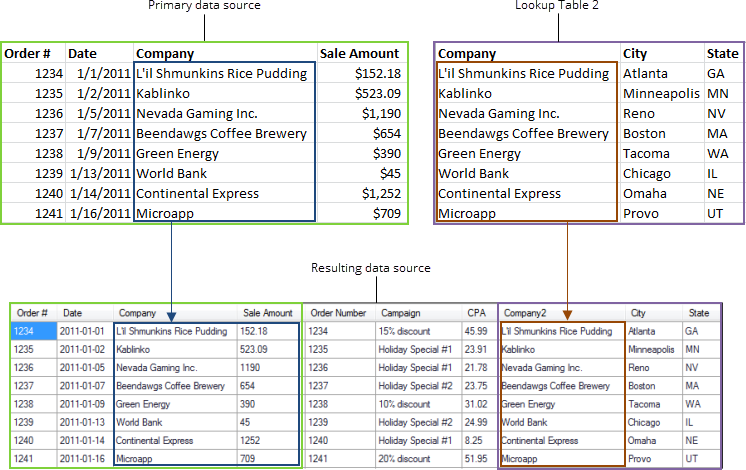746x470 pixels.
Task: Click the Company header in Lookup Table 2
Action: 467,53
